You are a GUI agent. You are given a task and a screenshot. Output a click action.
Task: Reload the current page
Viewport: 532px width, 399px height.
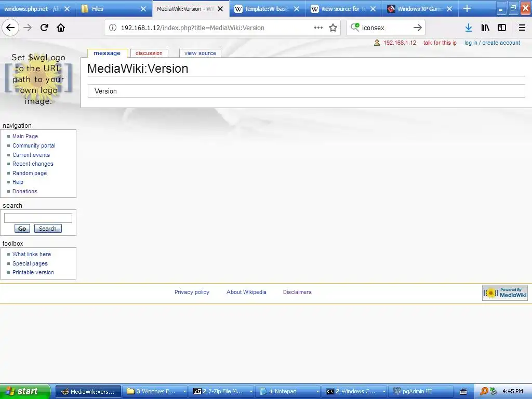click(x=44, y=28)
